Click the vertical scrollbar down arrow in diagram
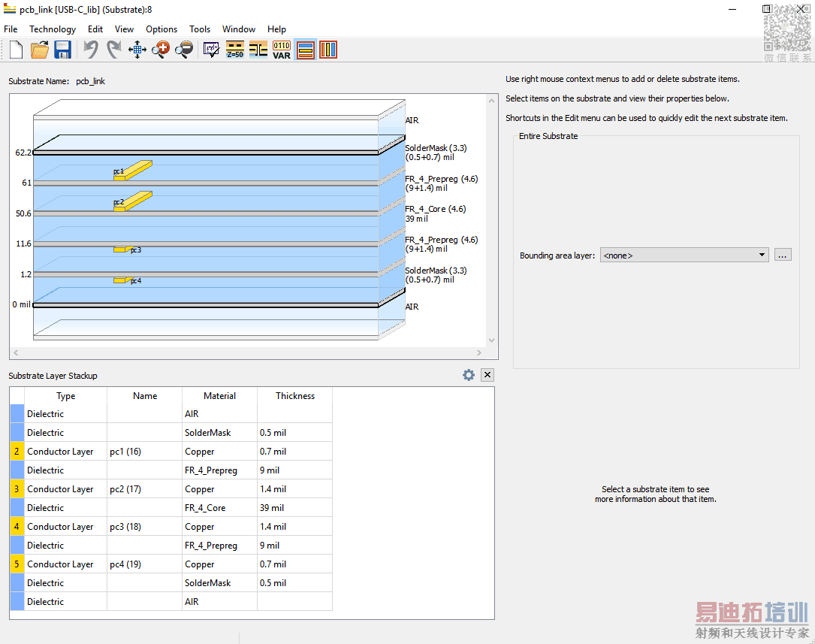 click(492, 340)
